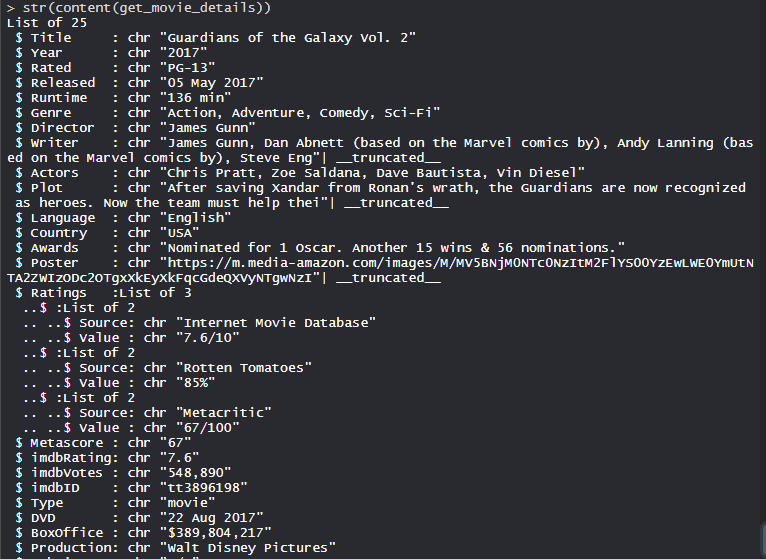Click the Released value "05 May 2017"

click(211, 83)
